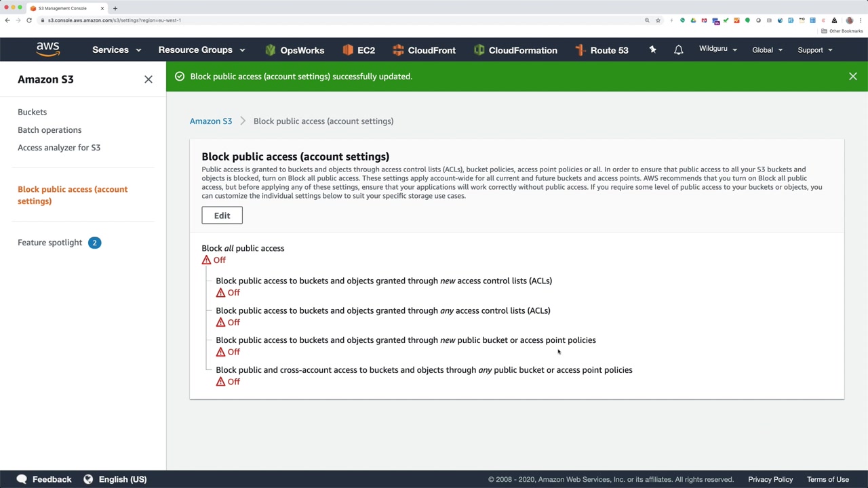The image size is (868, 488).
Task: Click the Edit button
Action: pos(222,216)
